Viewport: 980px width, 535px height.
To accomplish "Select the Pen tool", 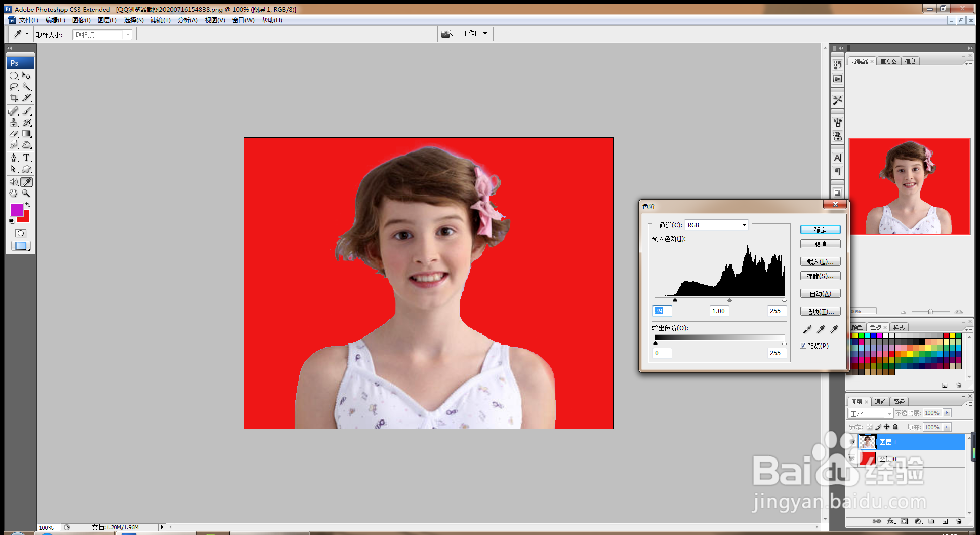I will (14, 158).
